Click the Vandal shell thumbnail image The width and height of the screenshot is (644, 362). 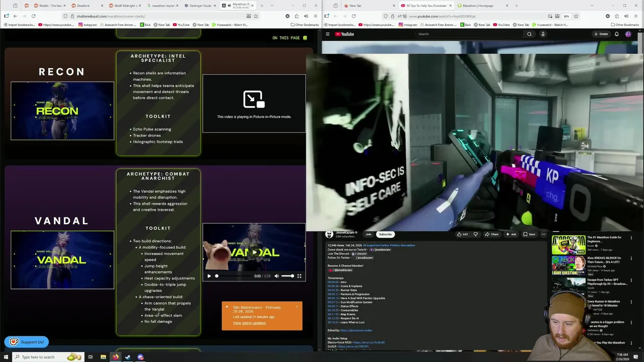point(62,260)
